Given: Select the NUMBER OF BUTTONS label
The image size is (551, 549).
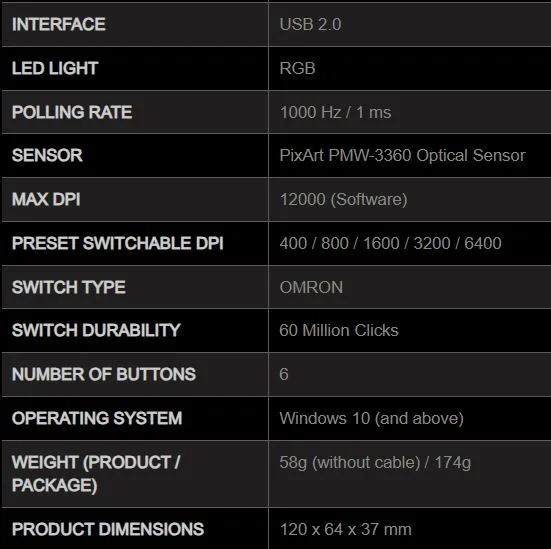Looking at the screenshot, I should pyautogui.click(x=104, y=374).
